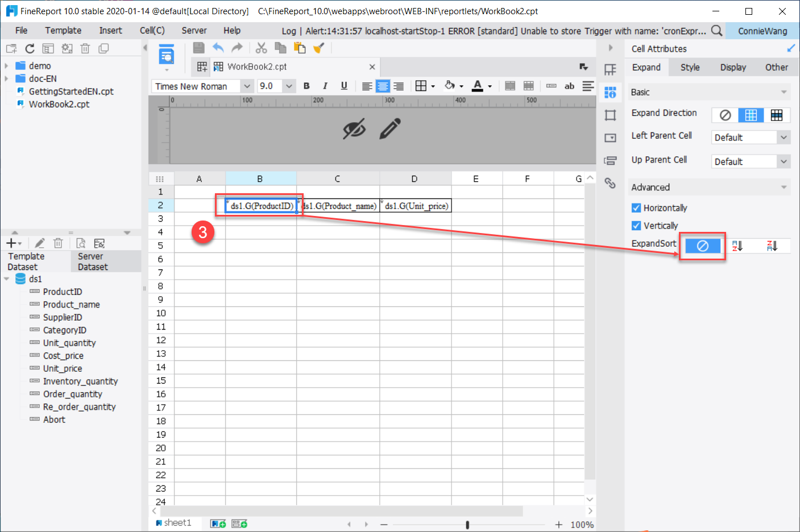Toggle Underline formatting
Image resolution: width=800 pixels, height=532 pixels.
click(x=344, y=86)
